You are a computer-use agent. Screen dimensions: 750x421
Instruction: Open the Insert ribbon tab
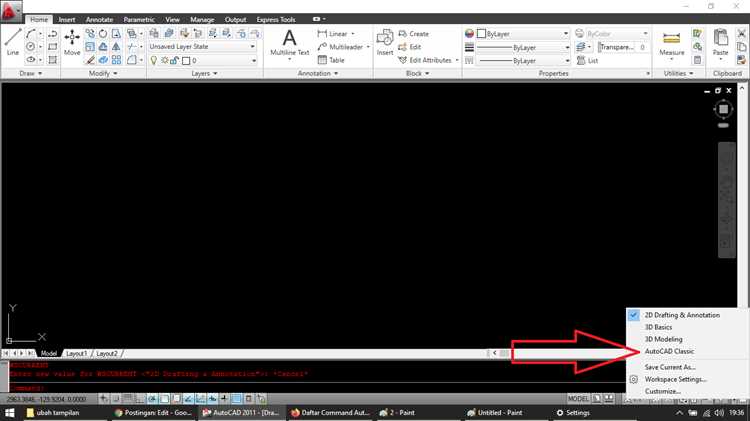[x=66, y=20]
